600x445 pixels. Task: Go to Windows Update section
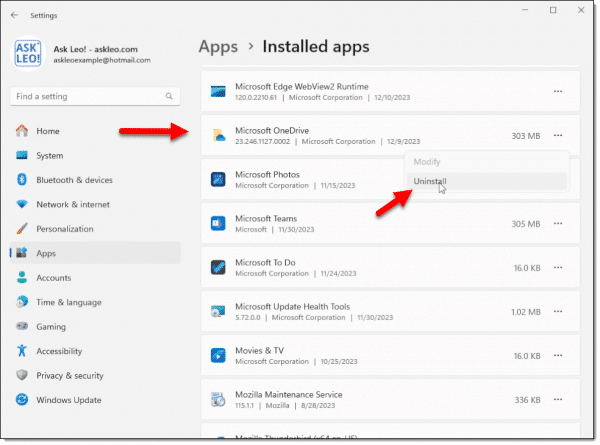(x=70, y=399)
